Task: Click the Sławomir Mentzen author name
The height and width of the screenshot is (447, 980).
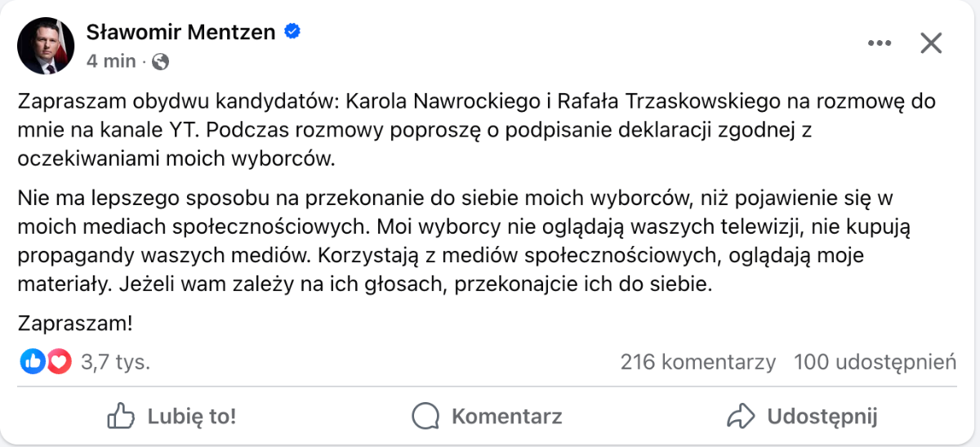Action: point(181,32)
